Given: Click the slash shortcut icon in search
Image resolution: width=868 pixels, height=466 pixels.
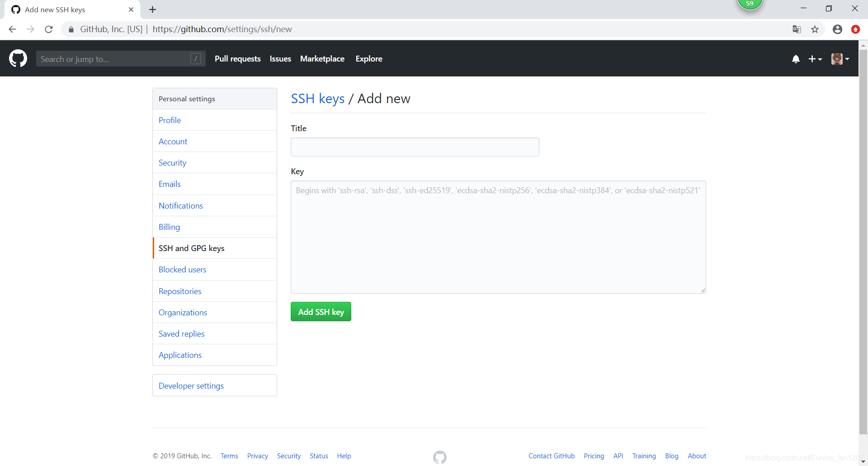Looking at the screenshot, I should [196, 59].
